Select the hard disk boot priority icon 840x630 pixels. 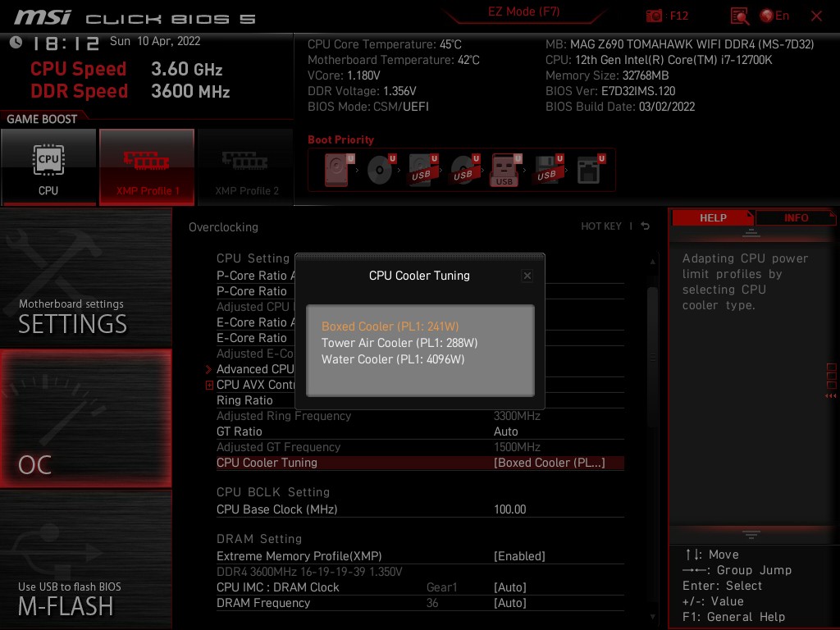(x=337, y=171)
